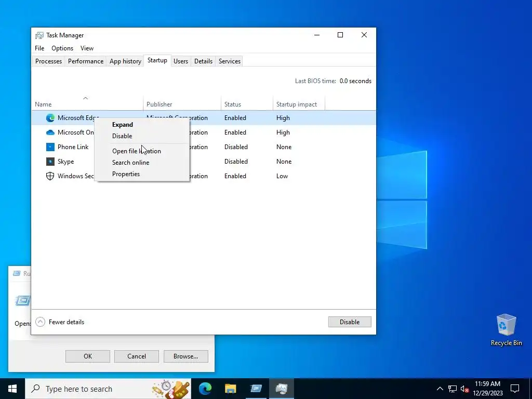The image size is (532, 399).
Task: Choose Disable in the context menu
Action: [x=122, y=136]
